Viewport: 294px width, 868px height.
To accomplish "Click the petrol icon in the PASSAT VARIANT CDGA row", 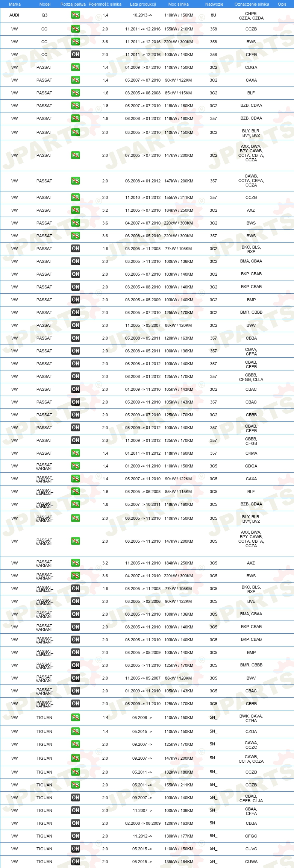I will [x=76, y=466].
